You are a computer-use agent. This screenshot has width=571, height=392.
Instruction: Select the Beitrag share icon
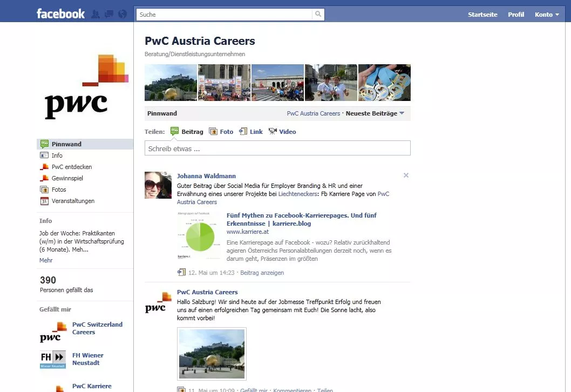[x=174, y=131]
